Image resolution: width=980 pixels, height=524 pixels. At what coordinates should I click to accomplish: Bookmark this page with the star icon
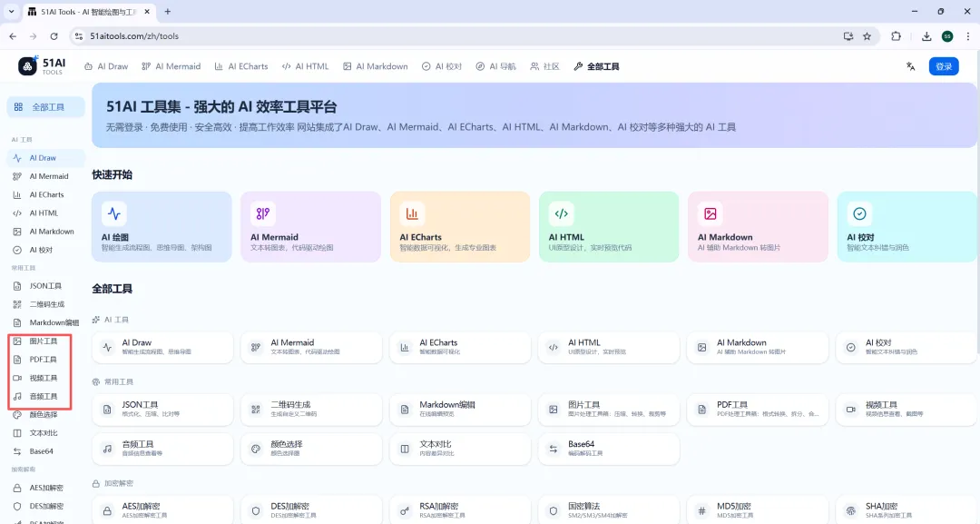click(867, 36)
